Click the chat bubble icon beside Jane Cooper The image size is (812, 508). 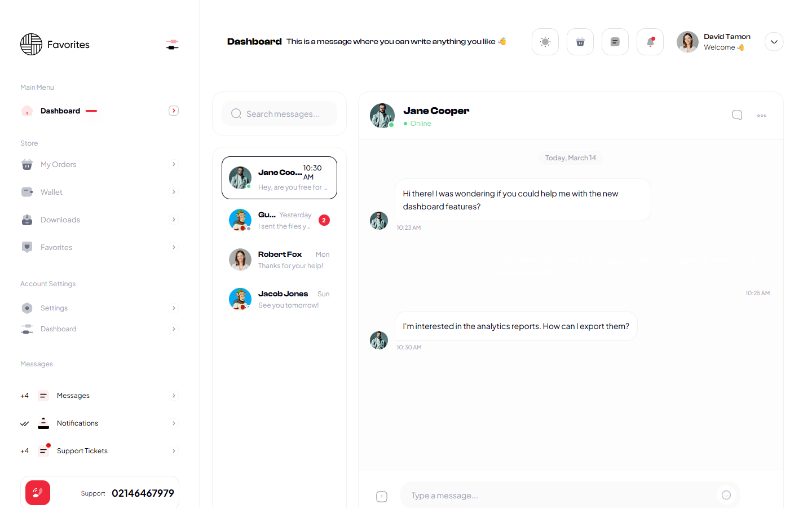pyautogui.click(x=736, y=115)
